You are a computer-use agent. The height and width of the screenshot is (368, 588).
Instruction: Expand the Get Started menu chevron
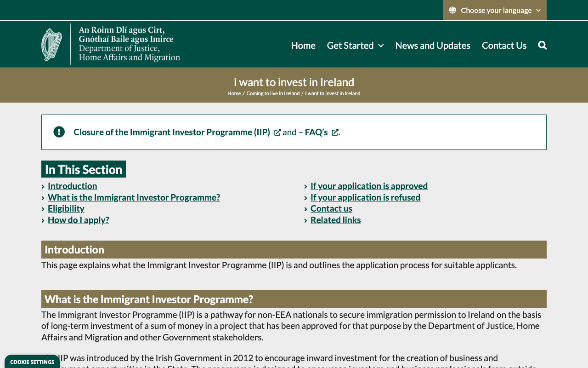point(381,46)
